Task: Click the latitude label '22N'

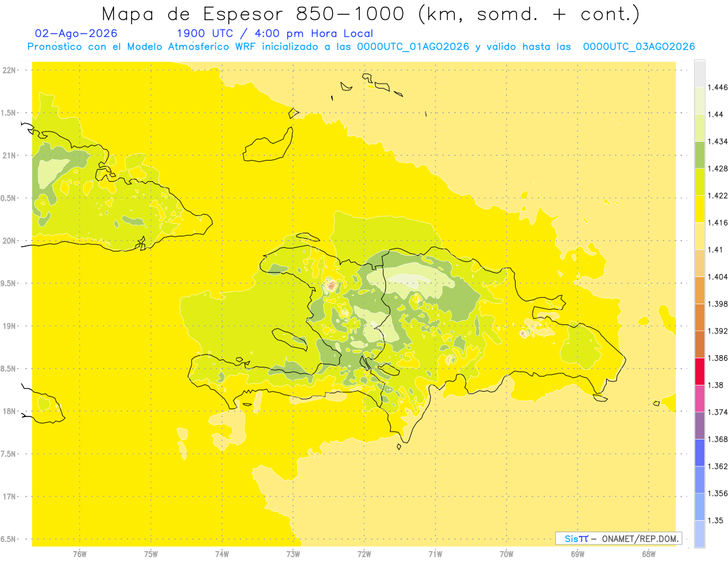Action: (x=10, y=70)
